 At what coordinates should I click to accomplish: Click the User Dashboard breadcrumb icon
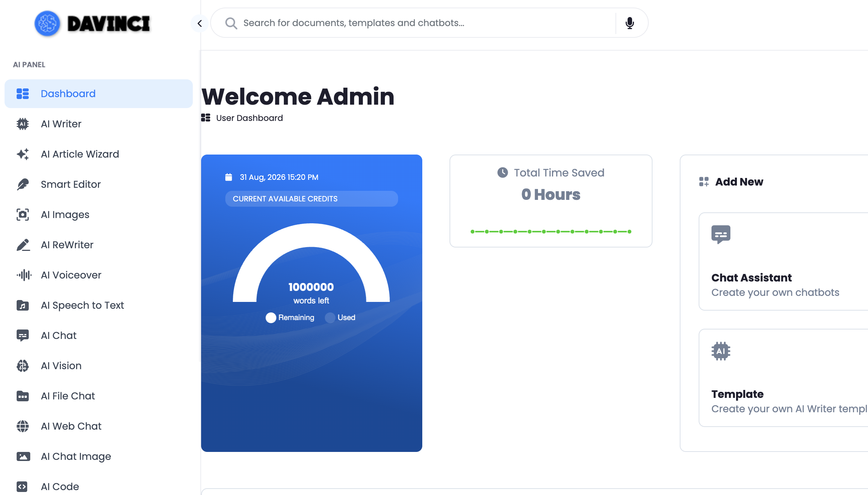coord(206,118)
